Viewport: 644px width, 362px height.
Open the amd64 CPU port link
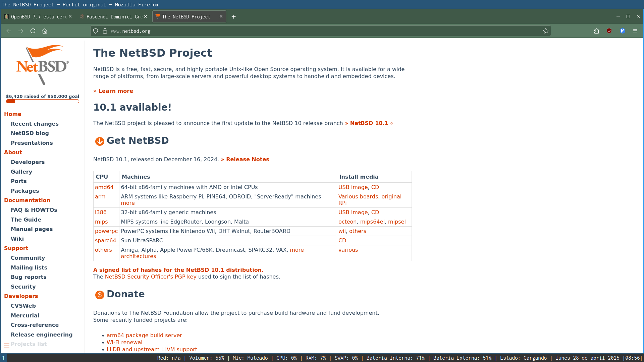[x=104, y=187]
